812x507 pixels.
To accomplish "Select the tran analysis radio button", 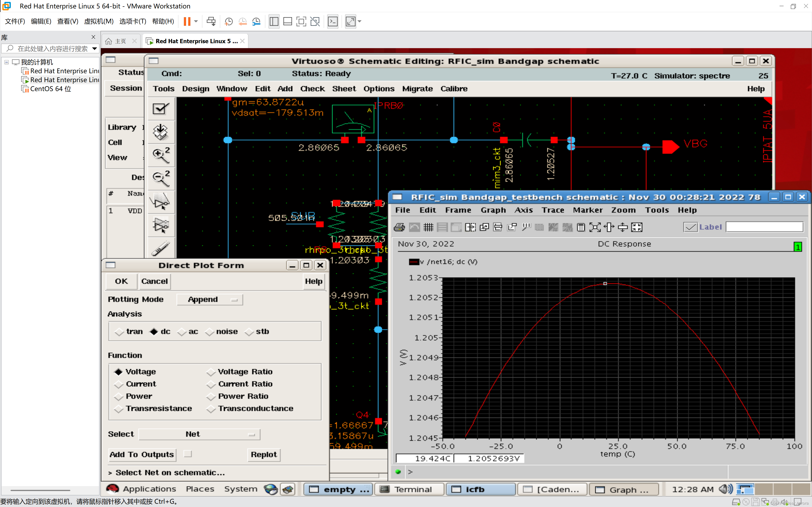I will point(119,332).
